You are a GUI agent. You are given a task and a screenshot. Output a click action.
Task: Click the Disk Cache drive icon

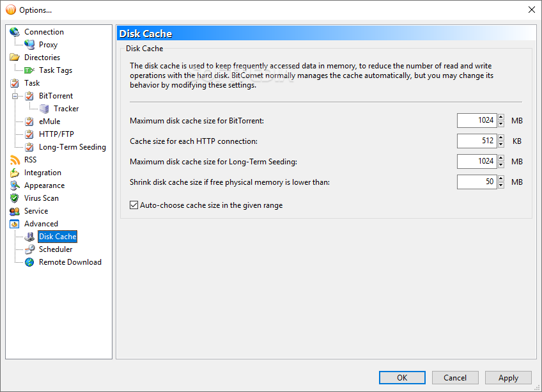pyautogui.click(x=29, y=237)
